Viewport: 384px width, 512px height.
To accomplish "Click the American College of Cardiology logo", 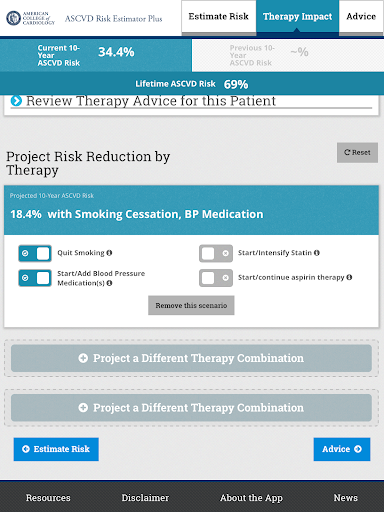I will [30, 18].
